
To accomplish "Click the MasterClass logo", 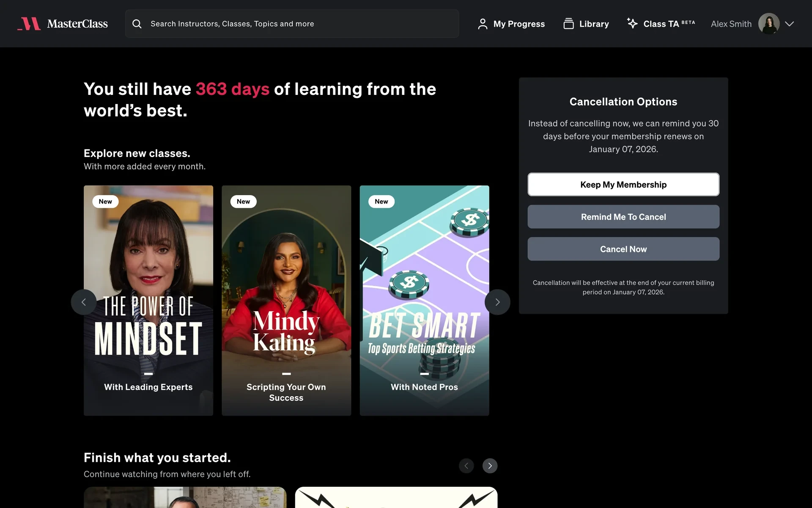I will tap(63, 24).
